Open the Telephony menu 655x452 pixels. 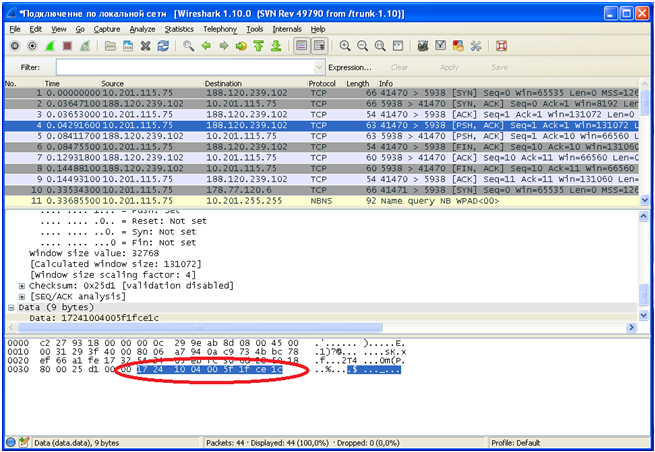(x=220, y=29)
